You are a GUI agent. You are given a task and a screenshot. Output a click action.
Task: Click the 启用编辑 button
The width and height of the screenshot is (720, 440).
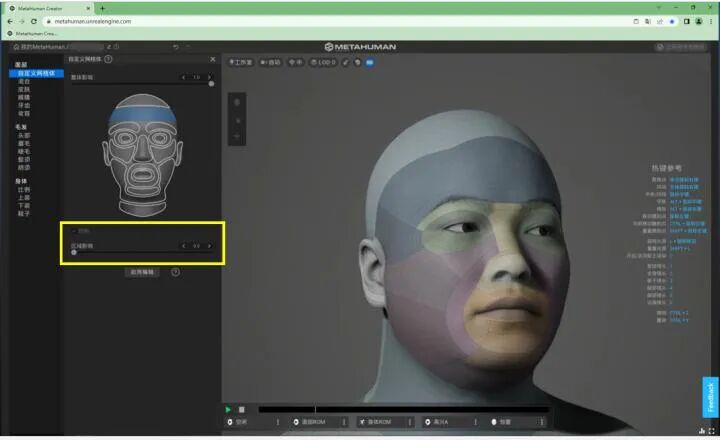click(x=142, y=272)
